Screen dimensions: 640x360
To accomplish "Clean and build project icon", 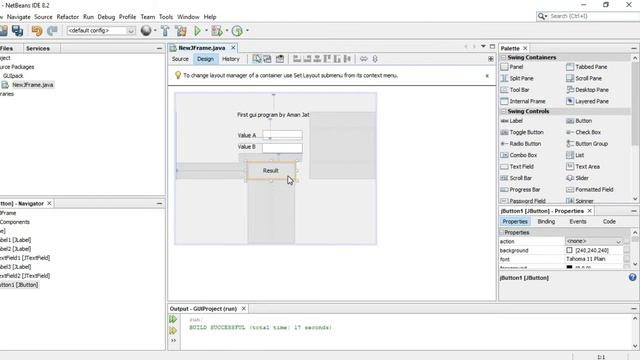I will point(181,31).
